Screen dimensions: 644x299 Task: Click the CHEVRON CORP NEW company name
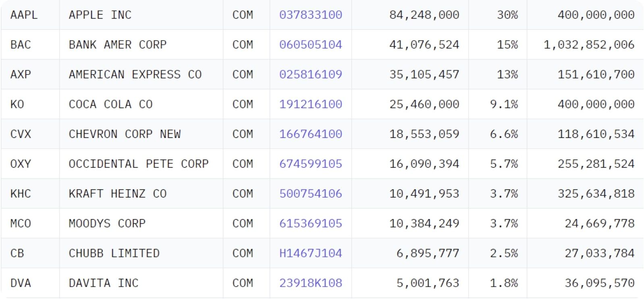tap(125, 134)
